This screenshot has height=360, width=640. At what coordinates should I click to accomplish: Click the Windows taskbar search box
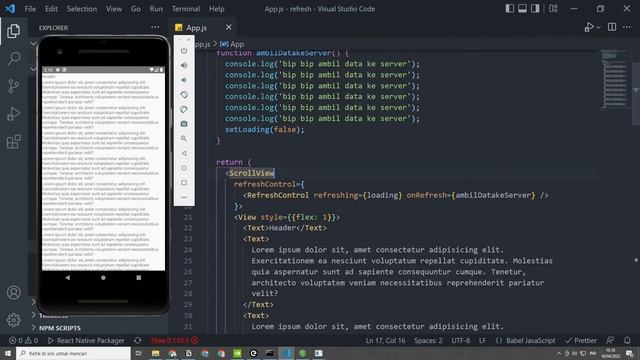point(73,353)
